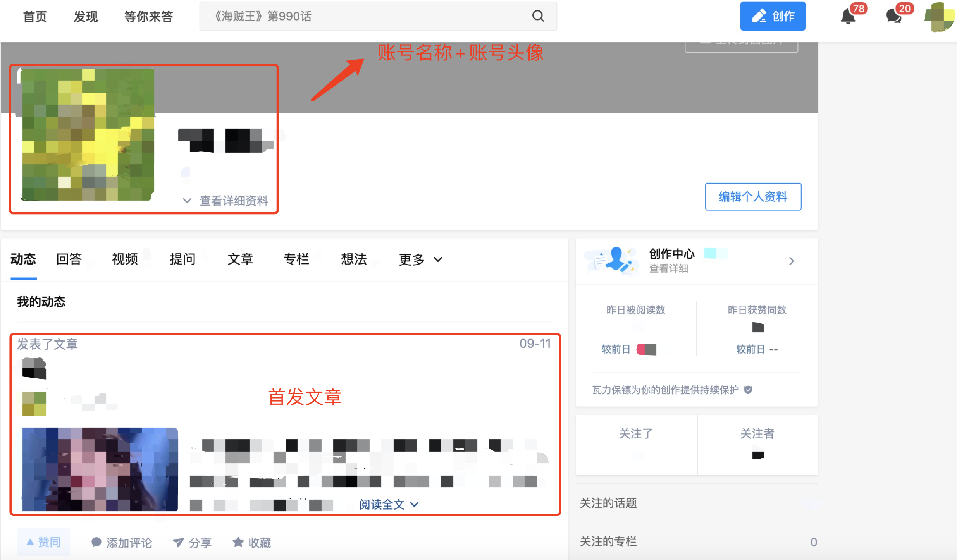This screenshot has height=560, width=957.
Task: Open messages chat bubble with 20 badge
Action: click(x=894, y=16)
